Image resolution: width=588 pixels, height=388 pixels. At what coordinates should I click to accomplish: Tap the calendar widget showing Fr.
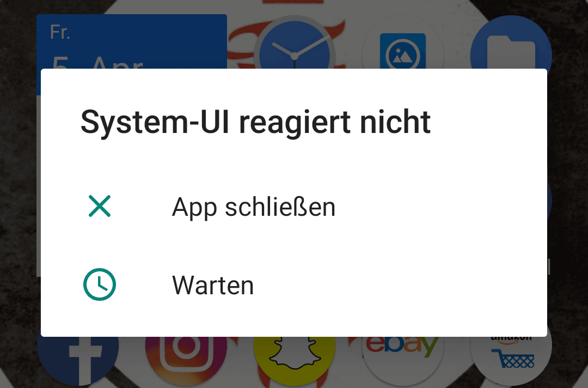pos(132,41)
